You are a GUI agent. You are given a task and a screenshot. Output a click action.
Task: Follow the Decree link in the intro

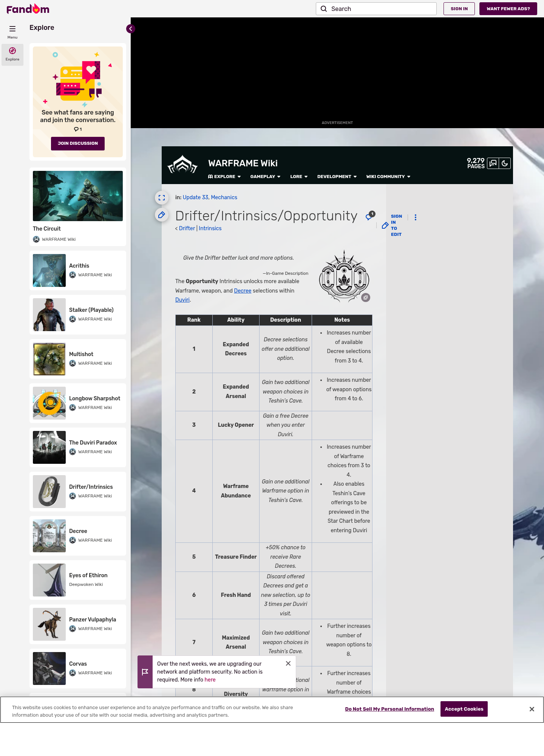click(x=243, y=291)
